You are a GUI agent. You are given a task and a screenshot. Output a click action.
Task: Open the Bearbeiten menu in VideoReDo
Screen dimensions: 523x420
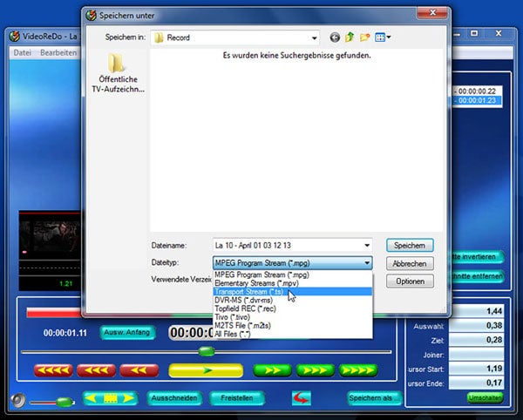tap(58, 52)
